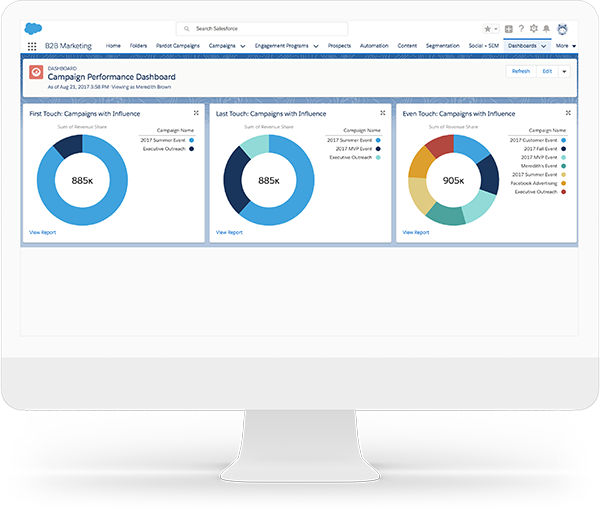Expand the Last Touch chart
The height and width of the screenshot is (510, 600).
[382, 113]
